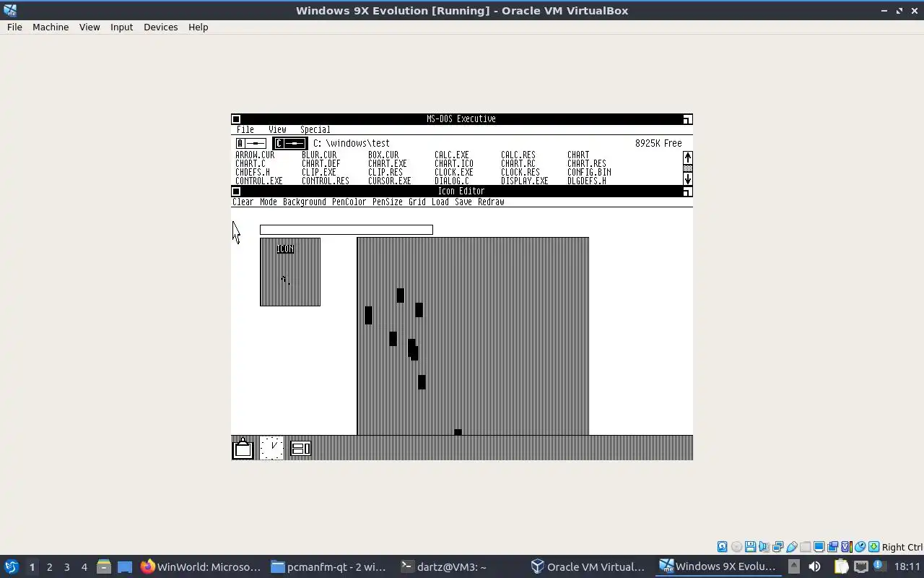
Task: Click VirtualBox CPU virtualization status icon
Action: [846, 547]
